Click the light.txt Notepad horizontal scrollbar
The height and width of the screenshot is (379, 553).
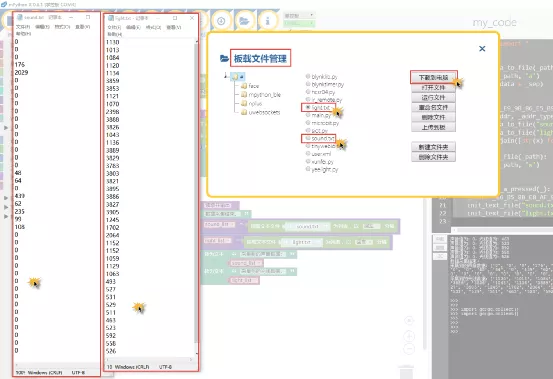point(150,360)
